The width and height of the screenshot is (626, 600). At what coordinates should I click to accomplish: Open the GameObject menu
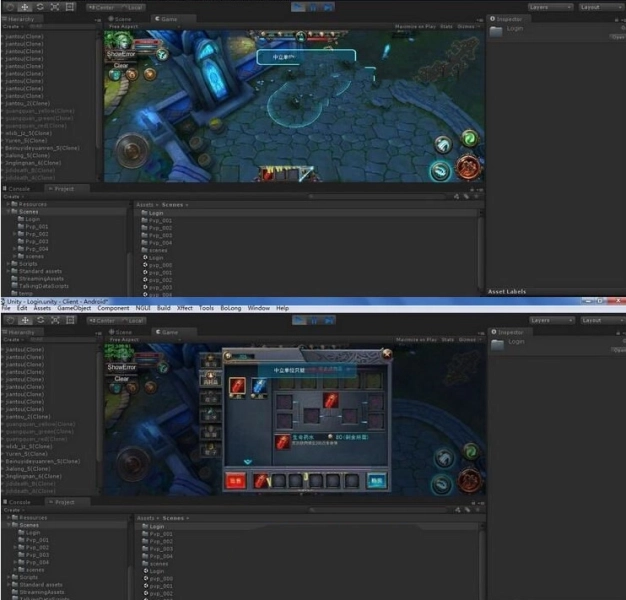(74, 308)
